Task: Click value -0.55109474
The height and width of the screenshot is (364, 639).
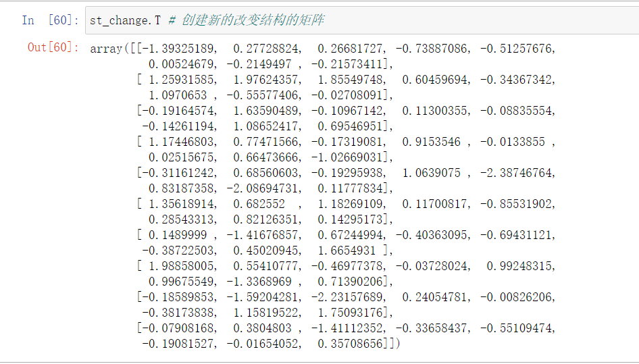Action: (x=516, y=328)
